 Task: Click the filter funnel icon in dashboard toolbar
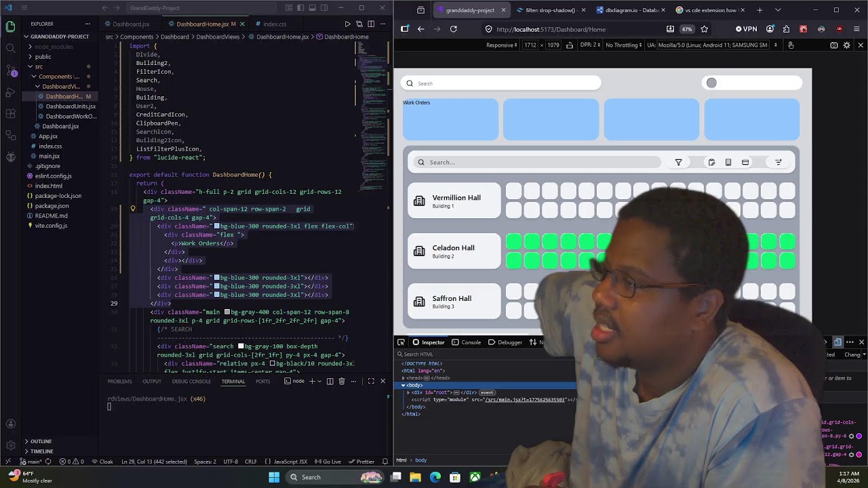(x=678, y=162)
